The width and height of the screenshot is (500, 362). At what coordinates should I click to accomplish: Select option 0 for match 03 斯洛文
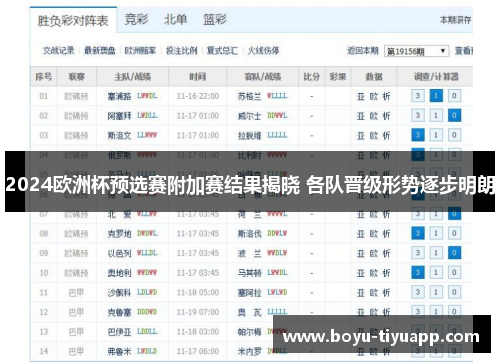pos(454,135)
